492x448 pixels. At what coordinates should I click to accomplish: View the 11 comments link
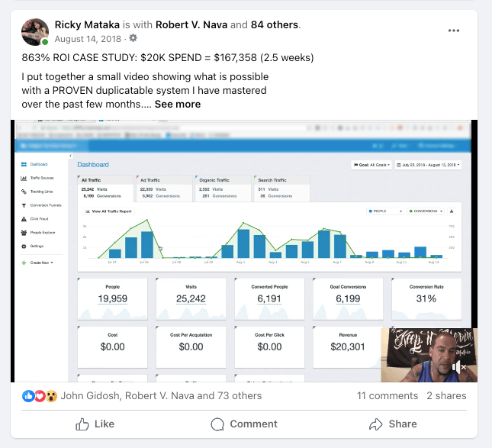click(387, 396)
